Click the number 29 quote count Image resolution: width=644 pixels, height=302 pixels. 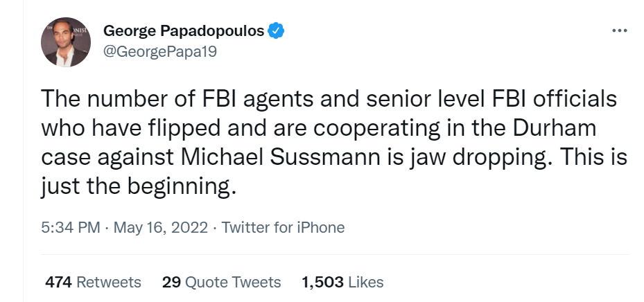point(171,283)
